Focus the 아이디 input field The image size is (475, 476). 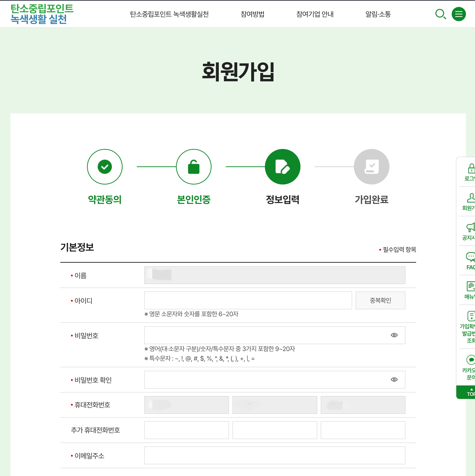248,300
